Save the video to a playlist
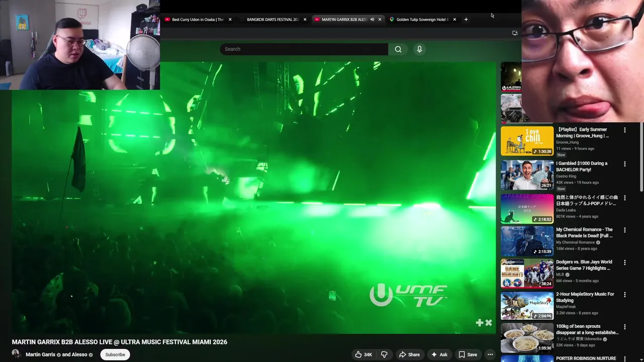This screenshot has height=362, width=644. (467, 354)
